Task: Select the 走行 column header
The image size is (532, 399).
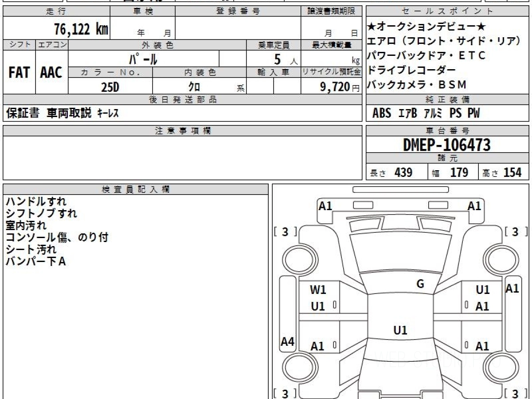Action: point(56,12)
